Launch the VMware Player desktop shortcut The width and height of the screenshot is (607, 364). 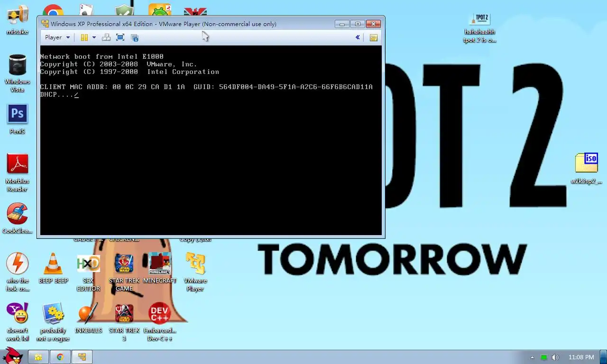click(195, 272)
